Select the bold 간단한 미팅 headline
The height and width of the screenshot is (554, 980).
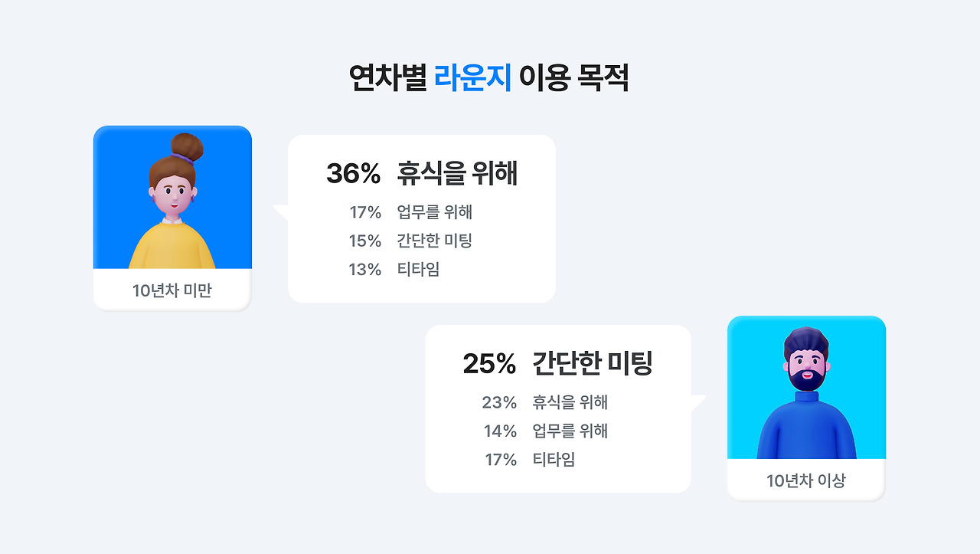point(593,364)
